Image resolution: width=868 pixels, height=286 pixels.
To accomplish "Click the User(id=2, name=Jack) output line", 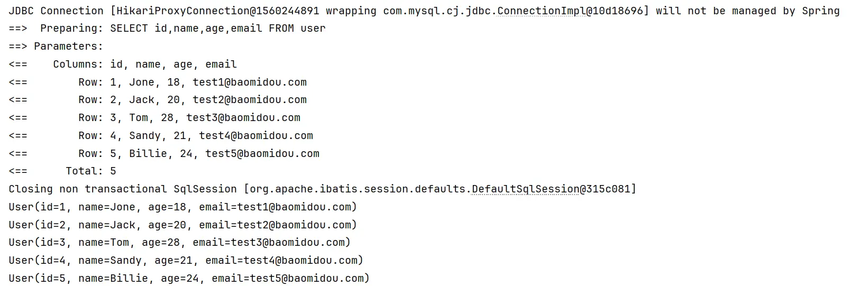I will coord(182,225).
